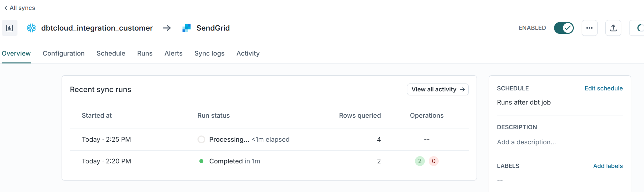Toggle the ENABLED sync switch off
The image size is (644, 192).
pos(564,28)
